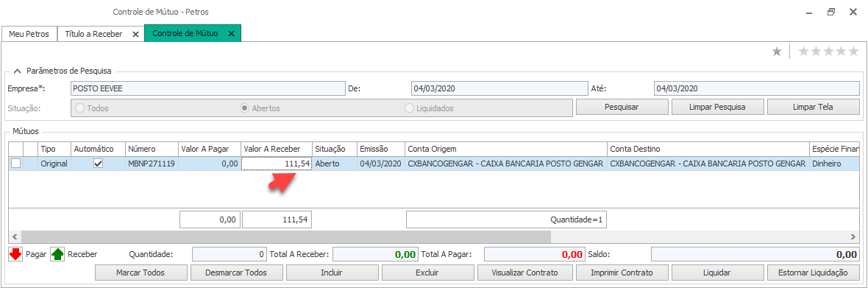
Task: Click the red Pagar down-arrow icon
Action: point(15,254)
